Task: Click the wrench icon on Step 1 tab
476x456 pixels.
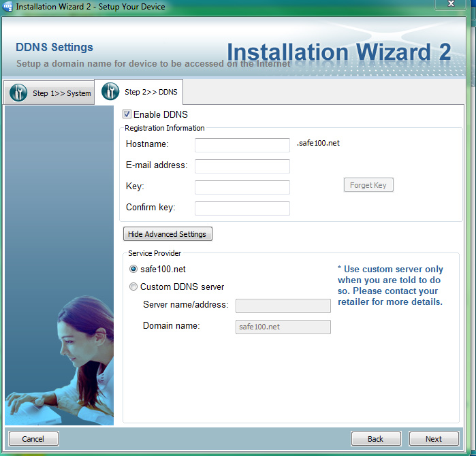Action: (18, 93)
